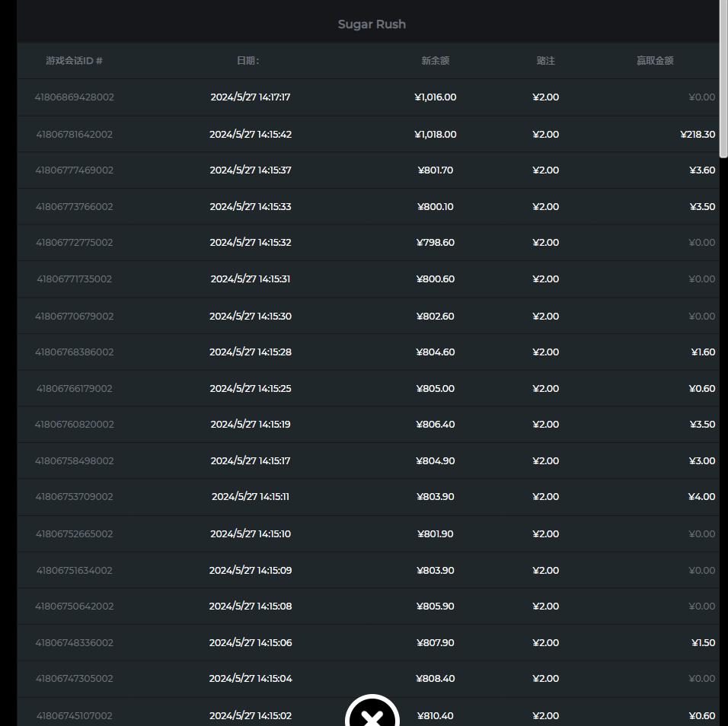Viewport: 728px width, 726px height.
Task: Select the date 2024/5/27 14:15:42
Action: tap(251, 134)
